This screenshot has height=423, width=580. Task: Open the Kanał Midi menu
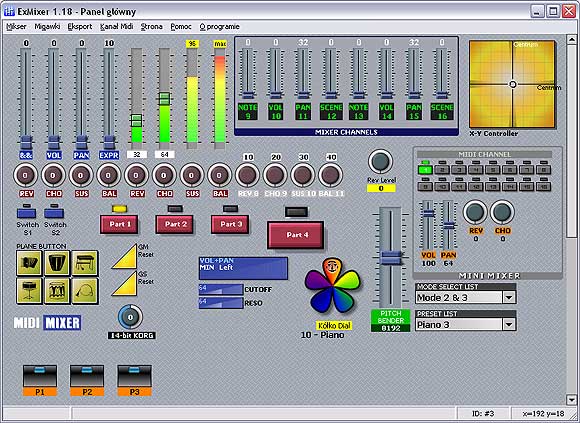point(117,27)
